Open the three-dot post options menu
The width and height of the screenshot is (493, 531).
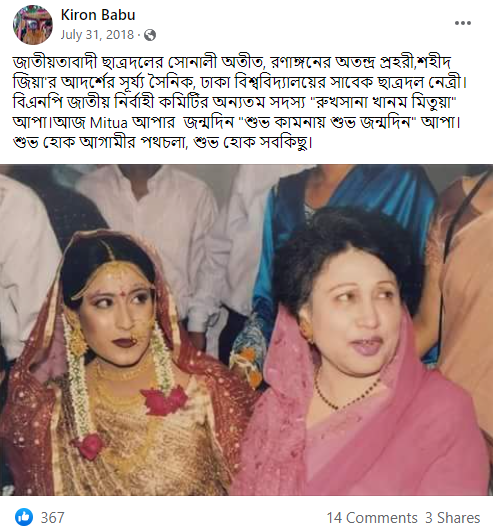click(463, 23)
